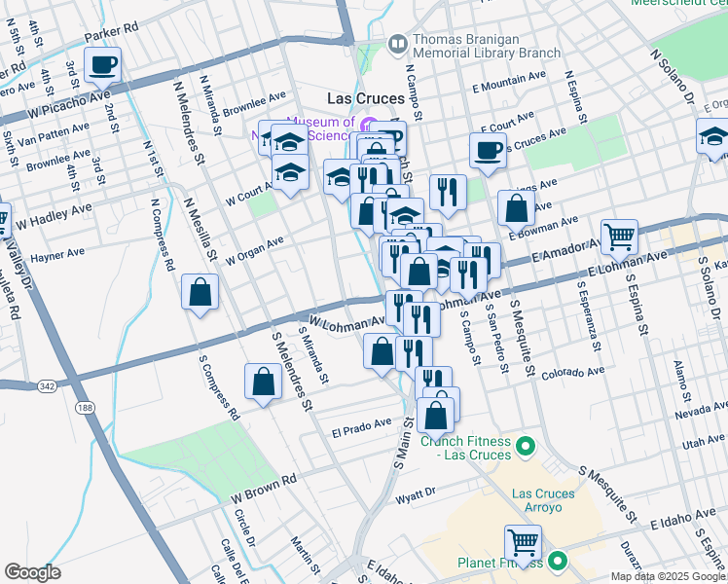Select the coffee shop marker by E Court Ave
Screen dimensions: 728x584
click(488, 150)
